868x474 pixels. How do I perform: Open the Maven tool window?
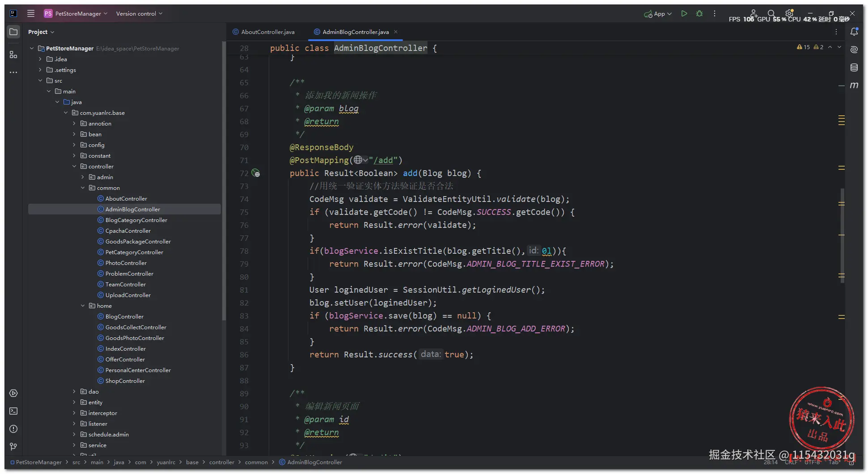pos(854,85)
